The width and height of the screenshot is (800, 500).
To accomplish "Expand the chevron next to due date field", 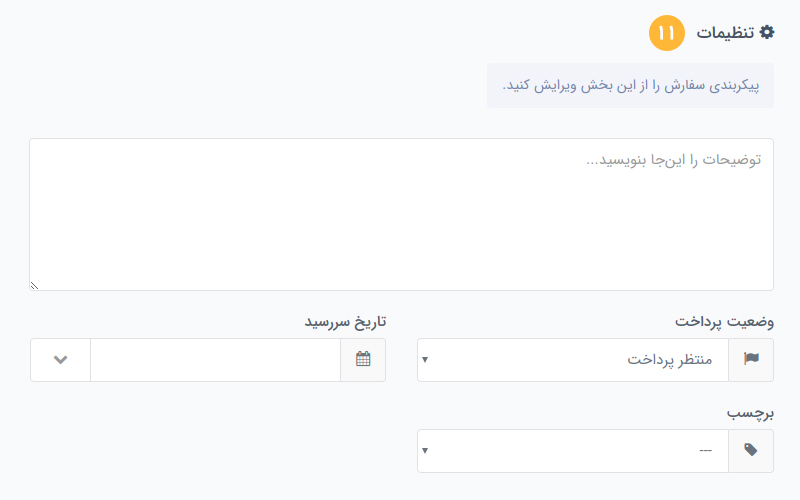I will [x=61, y=360].
